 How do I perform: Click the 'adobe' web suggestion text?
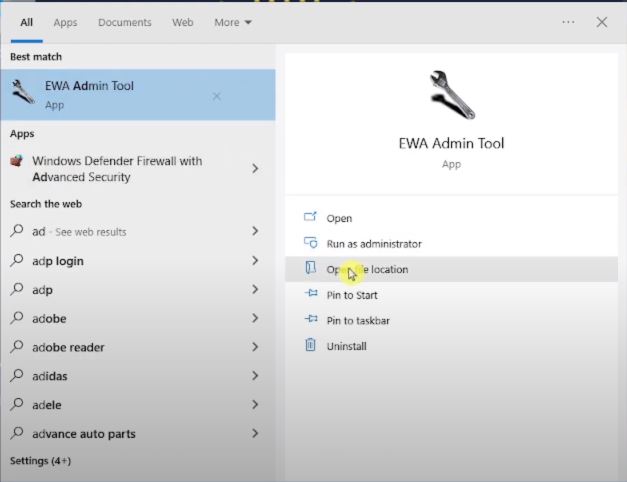(x=49, y=319)
